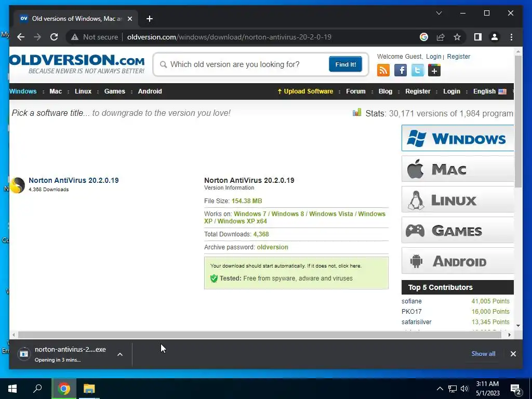The height and width of the screenshot is (399, 532).
Task: Open the Chrome side panel
Action: (478, 37)
